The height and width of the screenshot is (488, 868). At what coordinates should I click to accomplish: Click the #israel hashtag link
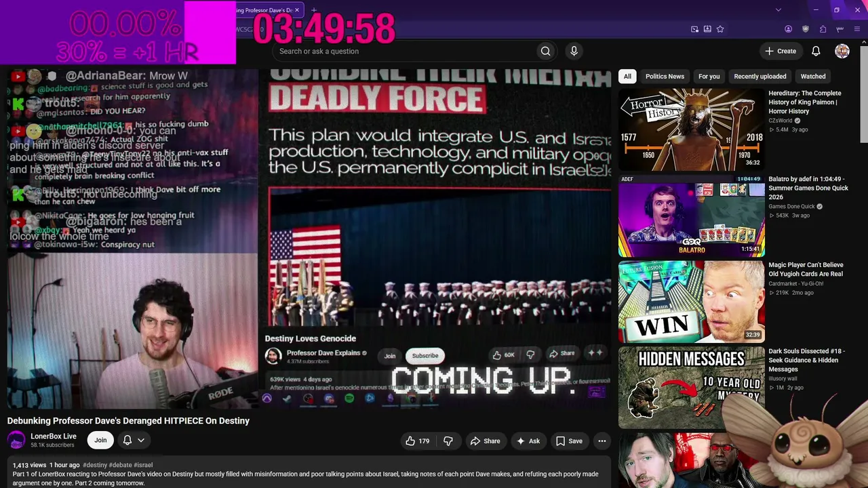143,466
